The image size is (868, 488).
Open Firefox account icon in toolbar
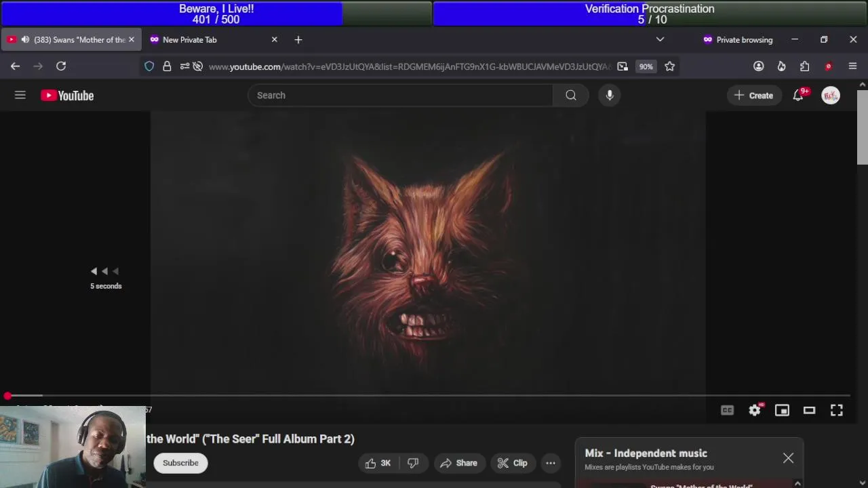coord(759,66)
